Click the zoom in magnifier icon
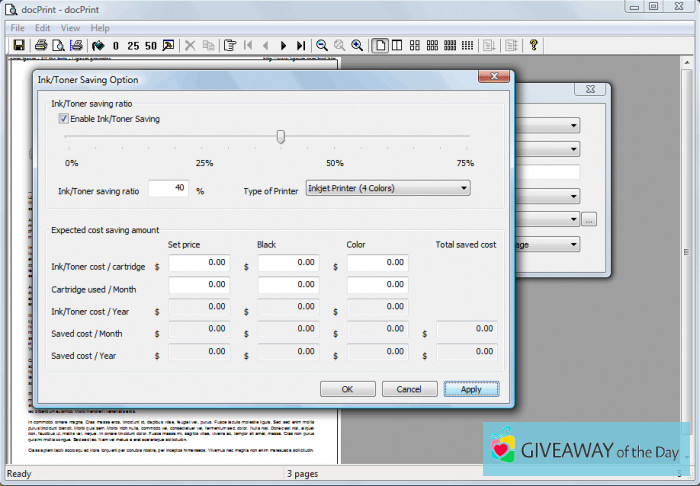Viewport: 700px width, 486px height. (357, 45)
